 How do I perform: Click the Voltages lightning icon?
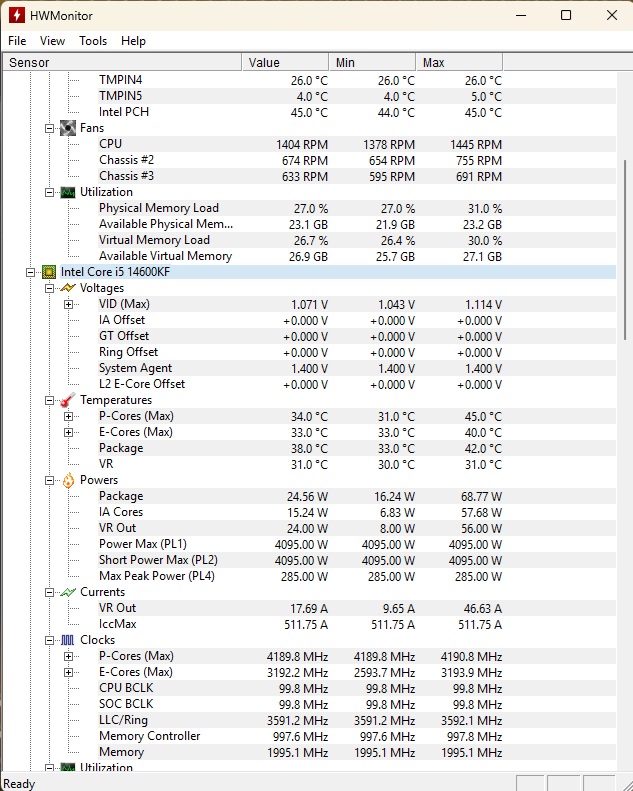(x=68, y=288)
